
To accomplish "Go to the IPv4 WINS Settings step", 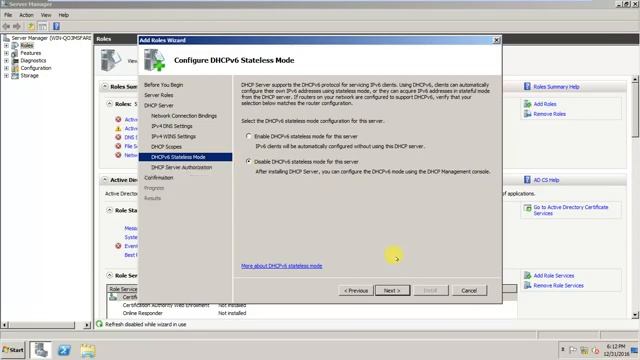I will point(173,136).
